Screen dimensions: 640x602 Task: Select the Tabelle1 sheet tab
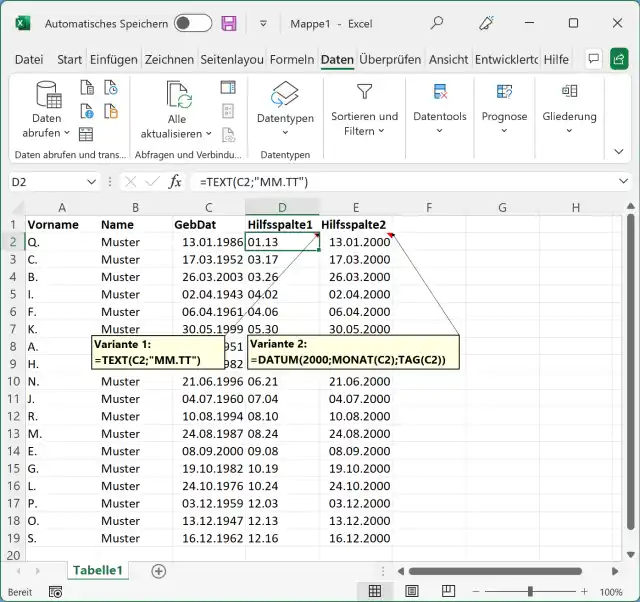click(97, 570)
